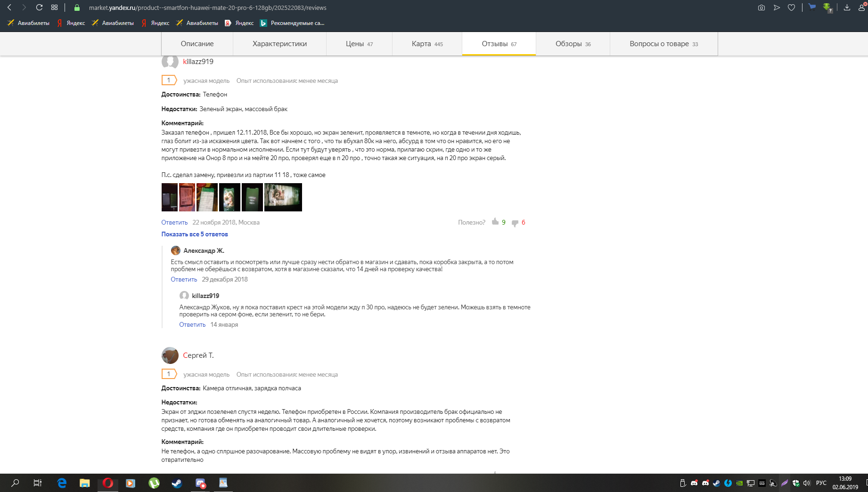This screenshot has height=492, width=868.
Task: Open the volume control in system tray
Action: coord(807,483)
